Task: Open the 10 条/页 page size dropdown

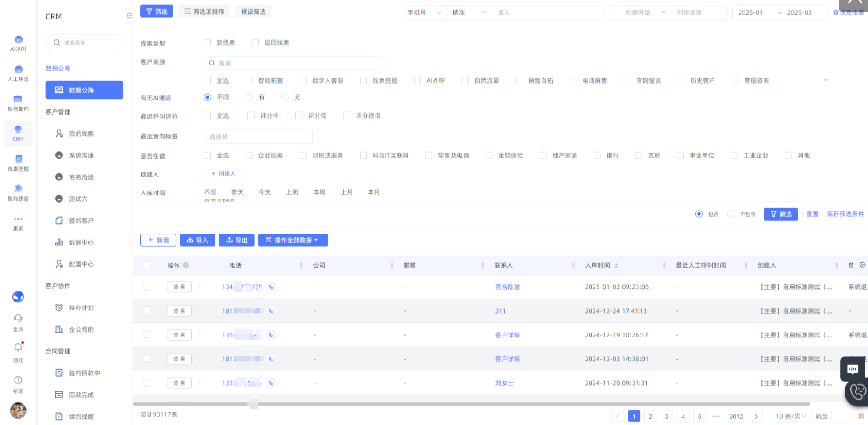Action: coord(790,416)
